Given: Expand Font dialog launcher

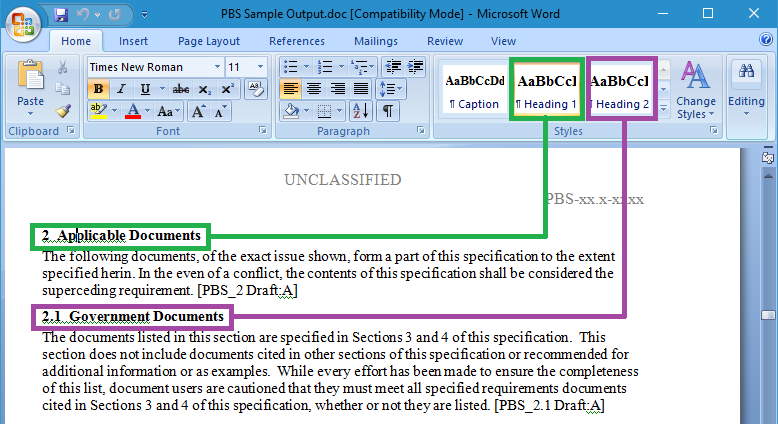Looking at the screenshot, I should click(x=262, y=130).
